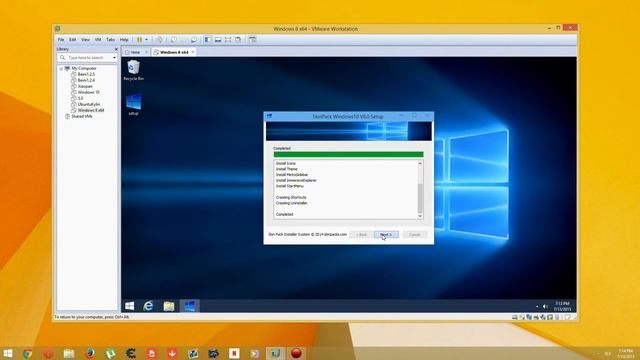
Task: Close the Home tab
Action: [x=147, y=52]
